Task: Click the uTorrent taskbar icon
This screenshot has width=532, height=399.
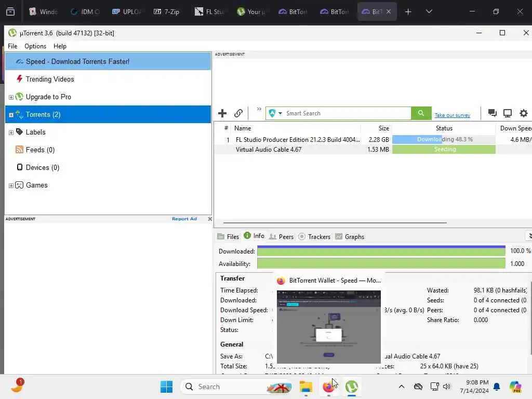Action: pyautogui.click(x=352, y=387)
